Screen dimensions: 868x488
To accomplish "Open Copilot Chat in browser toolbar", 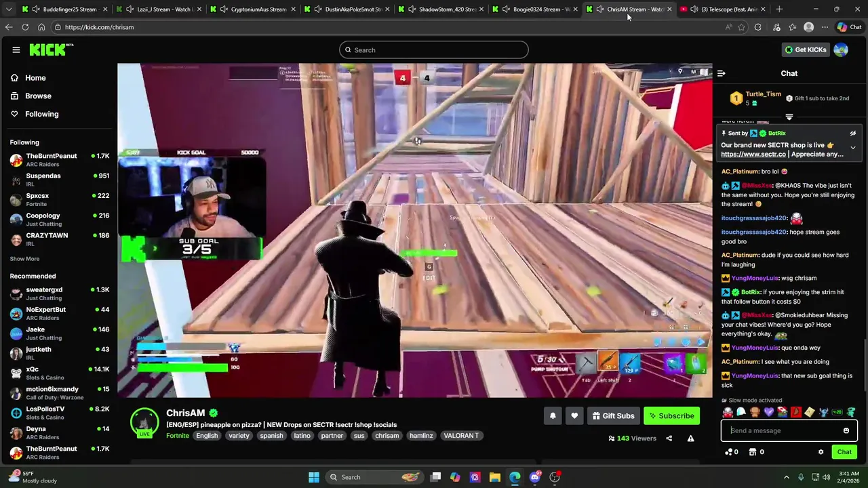I will click(849, 27).
